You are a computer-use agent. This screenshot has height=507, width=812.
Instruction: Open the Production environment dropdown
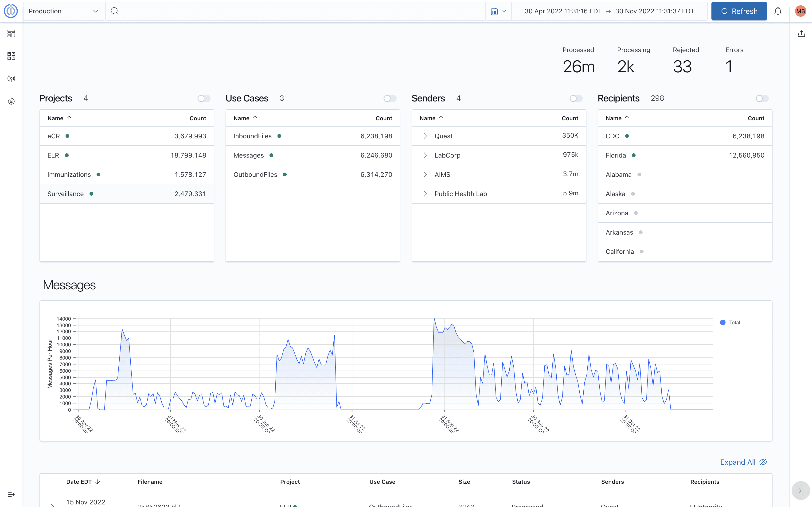click(x=64, y=11)
